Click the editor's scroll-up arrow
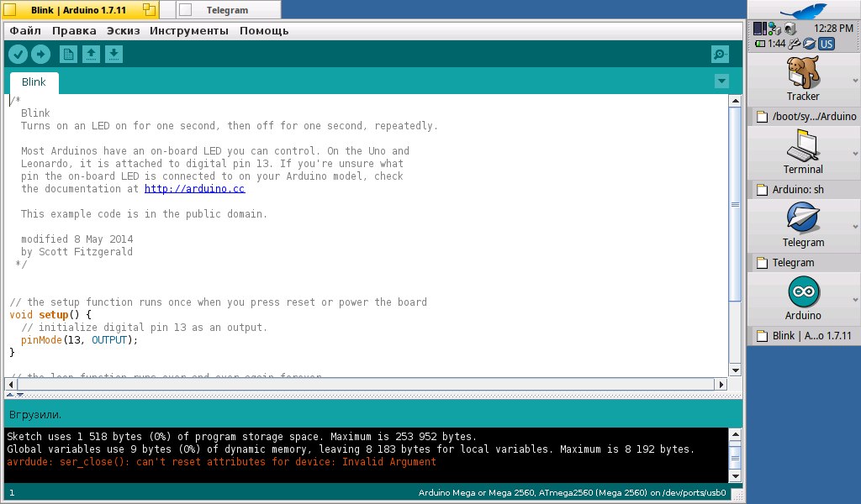The height and width of the screenshot is (504, 861). coord(735,101)
